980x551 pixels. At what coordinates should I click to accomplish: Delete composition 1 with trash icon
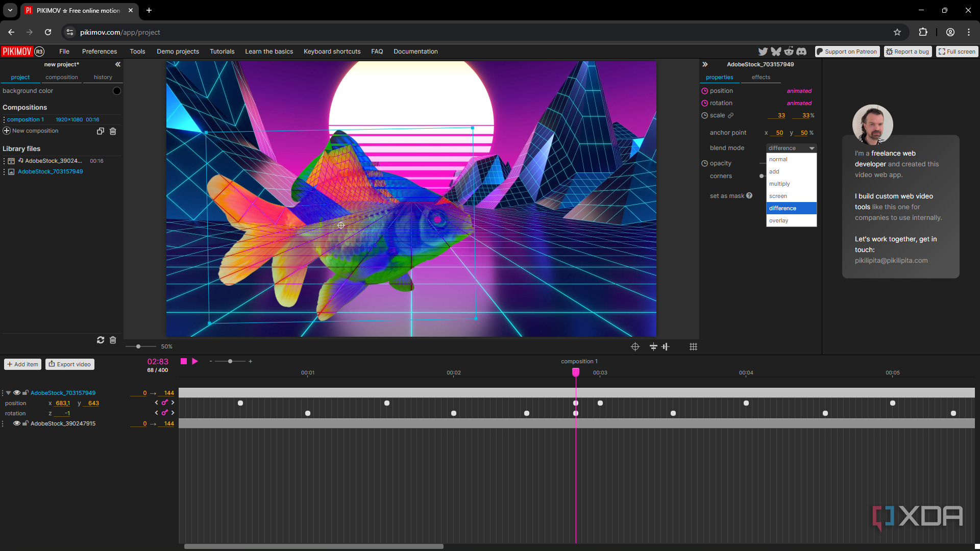[x=113, y=131]
